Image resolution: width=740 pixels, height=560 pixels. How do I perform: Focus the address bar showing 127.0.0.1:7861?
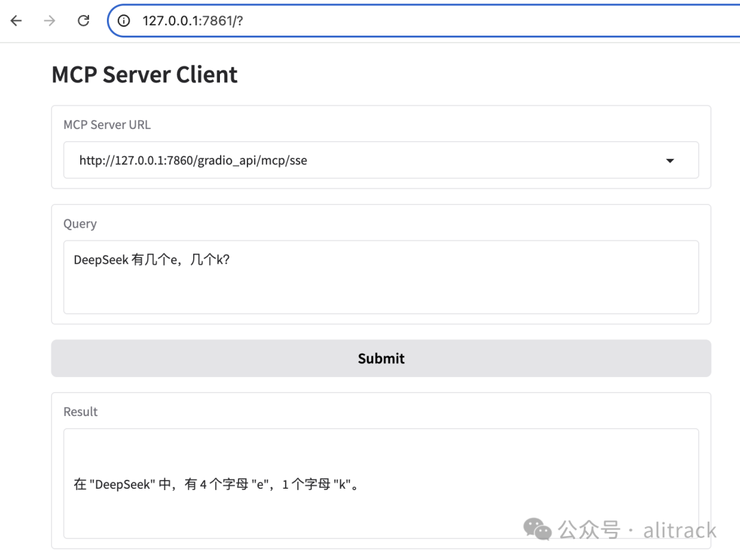tap(425, 21)
